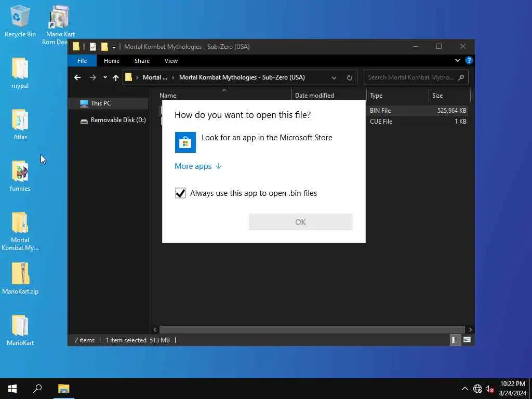Click the search magnifier in Explorer
Screen dimensions: 532x399
pos(461,78)
